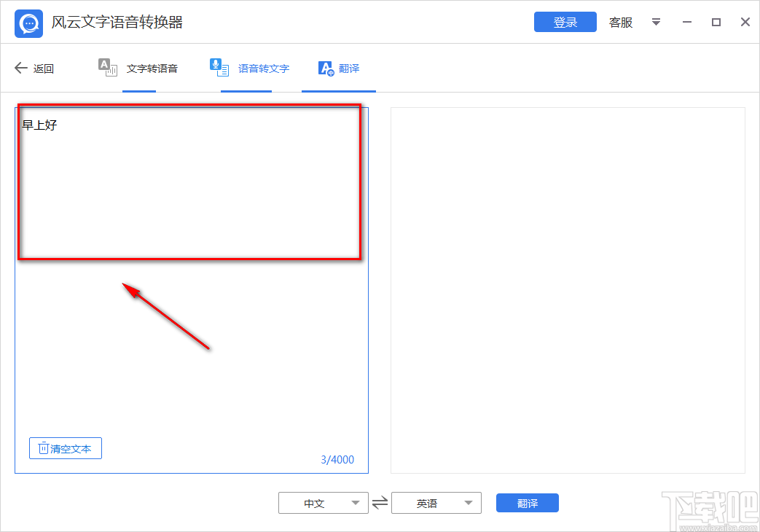Switch to the 语音转文字 tab

tap(264, 69)
